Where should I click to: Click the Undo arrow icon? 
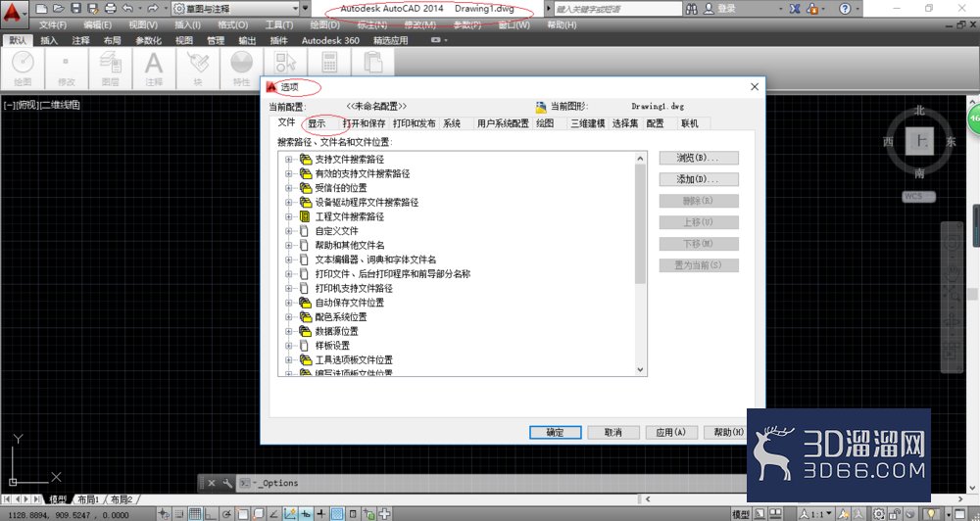coord(128,9)
